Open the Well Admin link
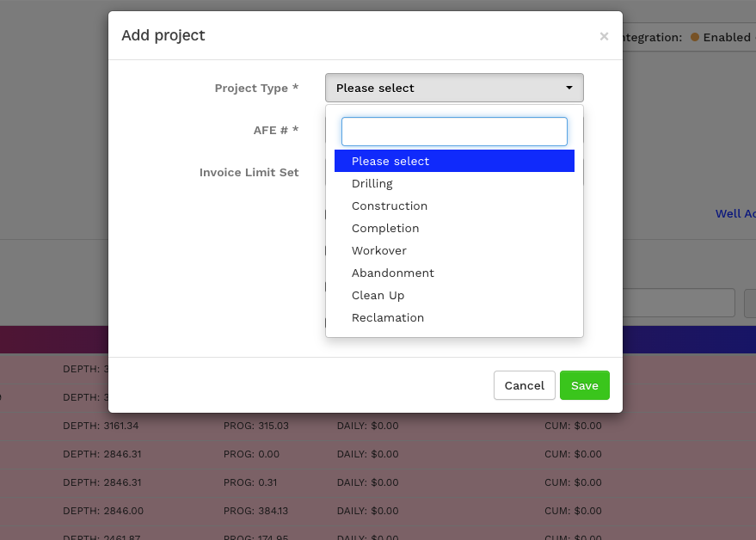Viewport: 756px width, 540px height. 735,213
